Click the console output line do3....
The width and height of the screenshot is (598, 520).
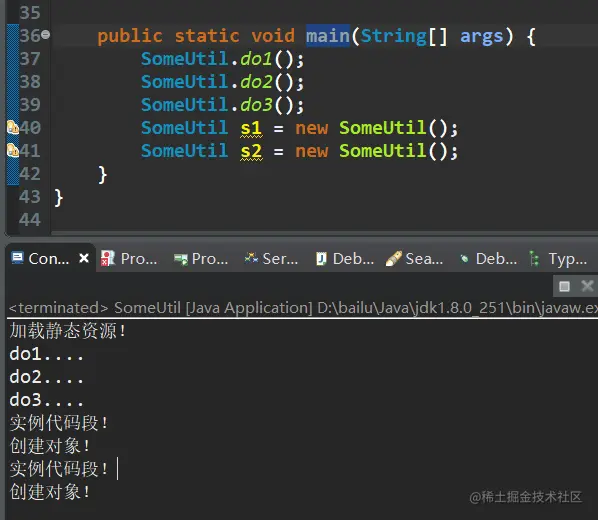coord(46,400)
